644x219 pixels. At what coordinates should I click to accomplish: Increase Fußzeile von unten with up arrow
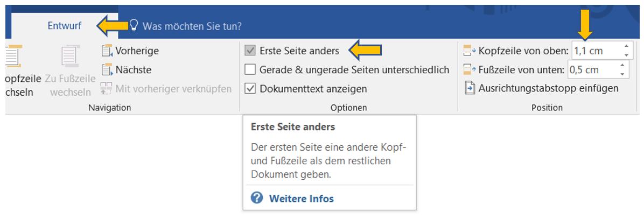pyautogui.click(x=622, y=65)
